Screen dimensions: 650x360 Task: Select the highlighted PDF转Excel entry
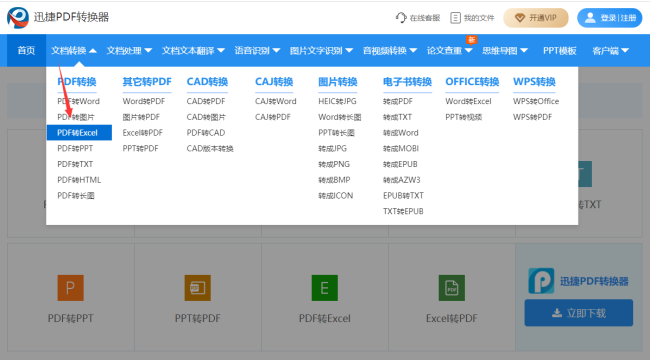click(x=79, y=133)
